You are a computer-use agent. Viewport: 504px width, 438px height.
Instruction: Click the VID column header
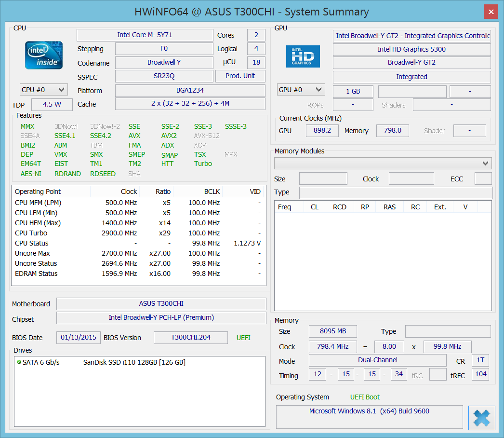point(243,192)
